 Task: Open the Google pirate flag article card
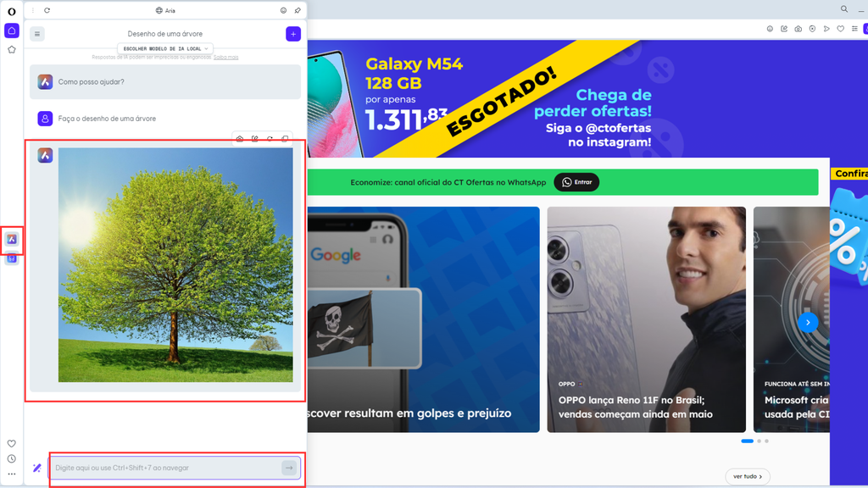424,319
